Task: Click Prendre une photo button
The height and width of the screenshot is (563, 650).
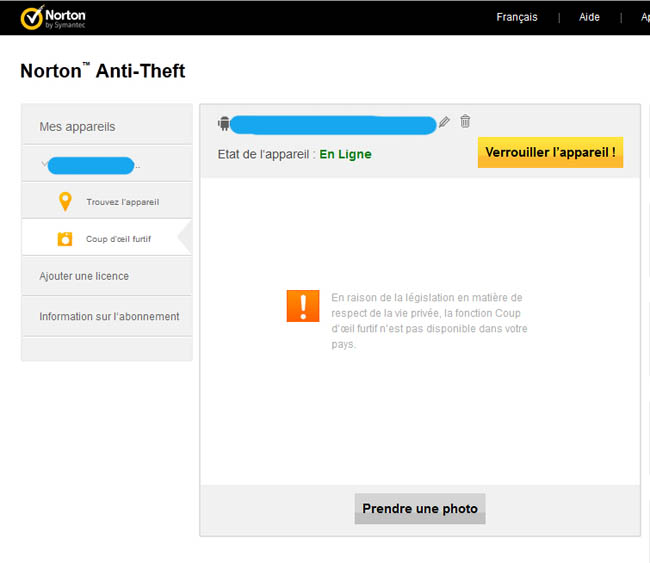Action: (x=420, y=509)
